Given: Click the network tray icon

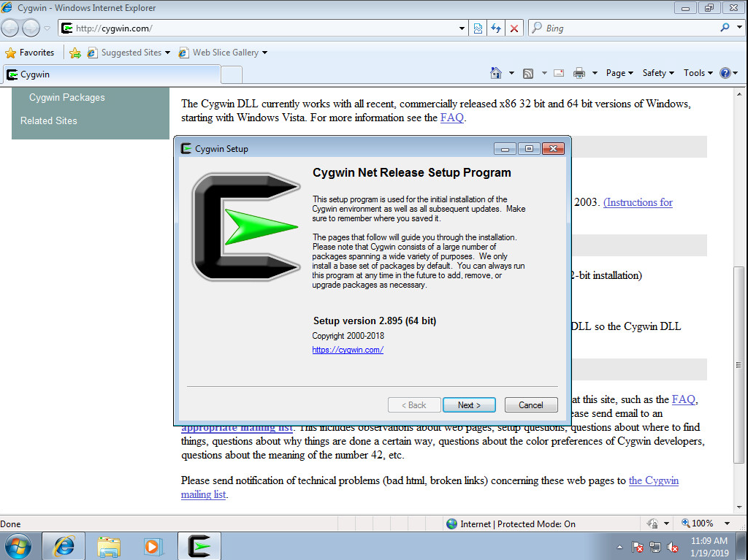Looking at the screenshot, I should click(x=655, y=547).
